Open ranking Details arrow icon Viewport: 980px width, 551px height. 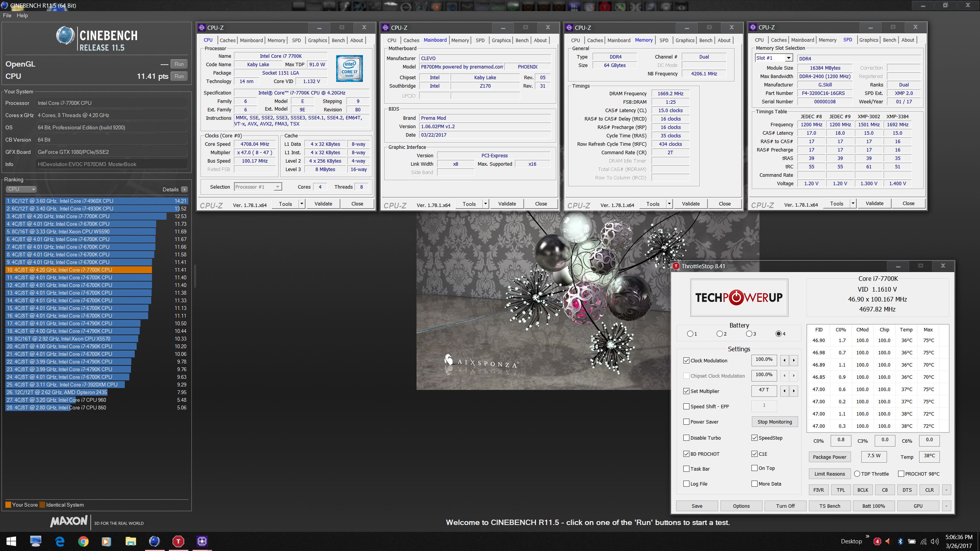(x=185, y=189)
